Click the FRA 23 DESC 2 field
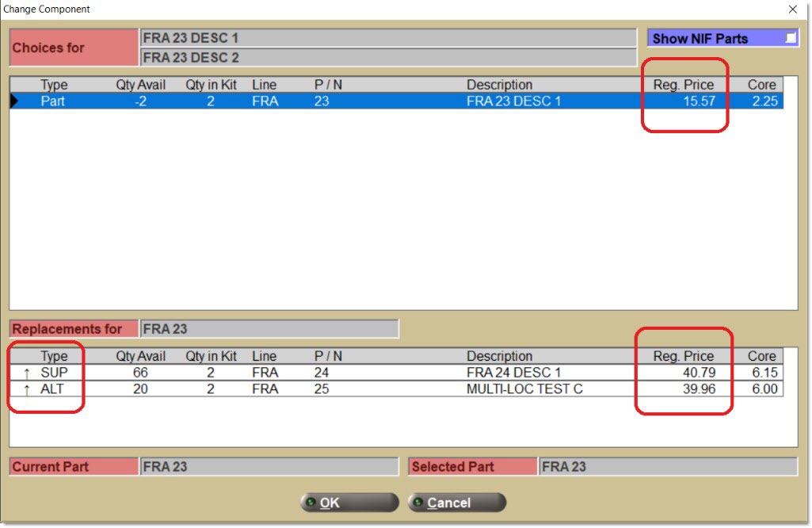The width and height of the screenshot is (812, 528). [388, 58]
